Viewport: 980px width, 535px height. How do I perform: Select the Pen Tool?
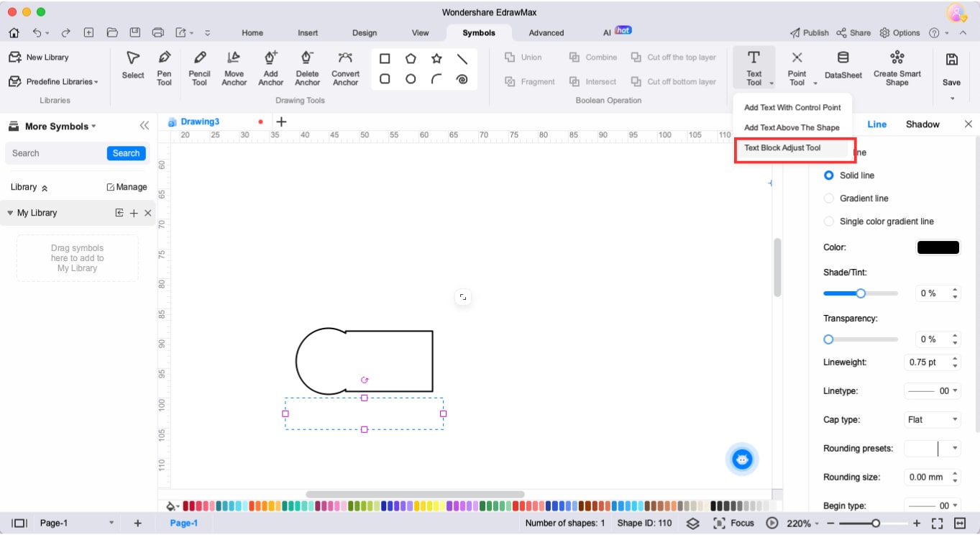pyautogui.click(x=164, y=68)
